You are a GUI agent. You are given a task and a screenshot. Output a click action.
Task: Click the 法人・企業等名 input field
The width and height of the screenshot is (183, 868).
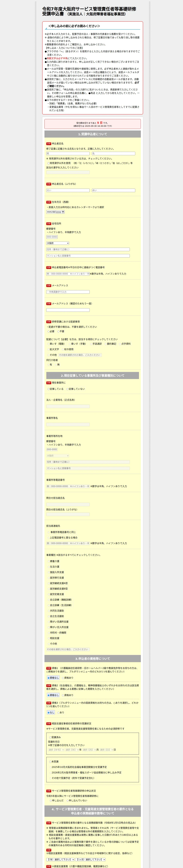coord(68,406)
